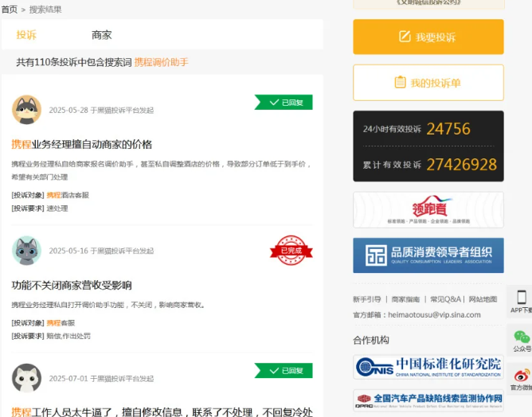Click the summary 携程业务经理私自打开调价助手功能

pos(108,305)
